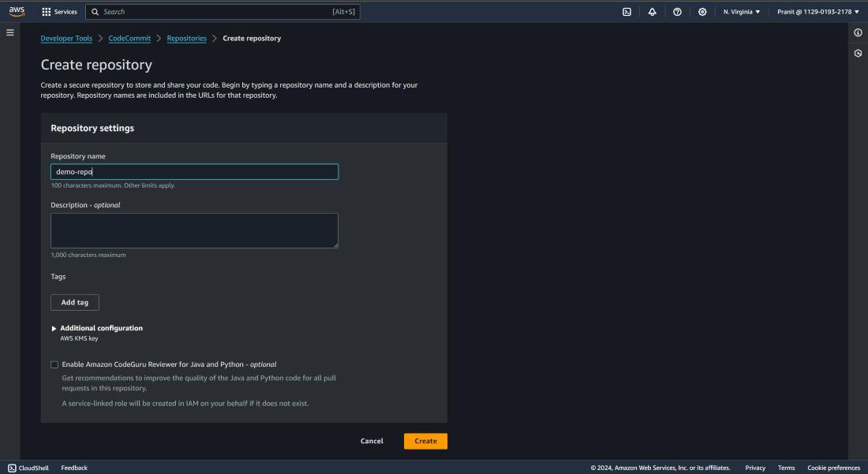Focus the Description text area
Screen dimensions: 868x474
(x=194, y=230)
